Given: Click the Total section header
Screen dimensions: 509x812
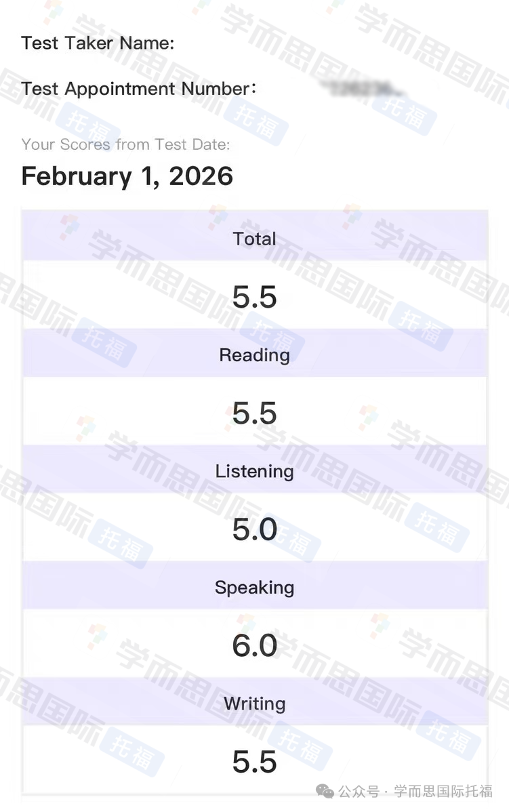Looking at the screenshot, I should tap(254, 239).
